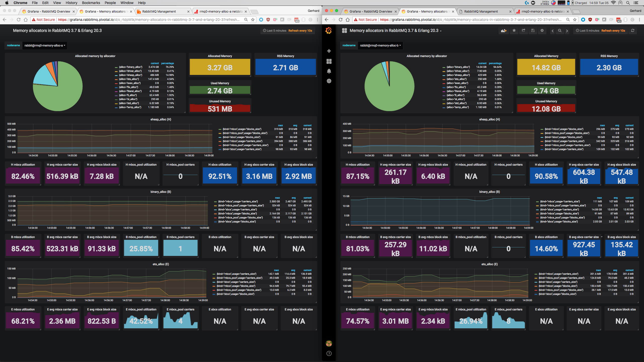This screenshot has width=644, height=362.
Task: Click the home button in right Chrome window
Action: coord(347,20)
